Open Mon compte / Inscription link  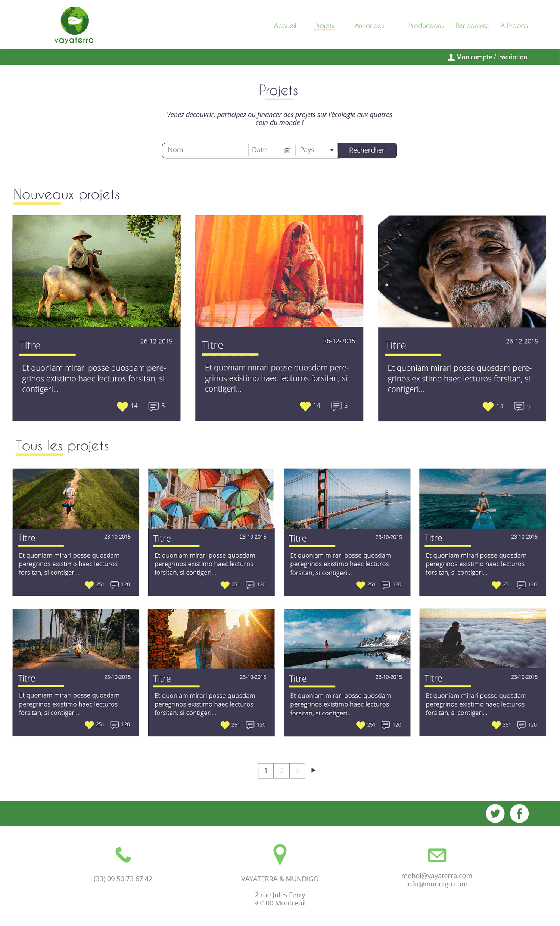tap(487, 57)
